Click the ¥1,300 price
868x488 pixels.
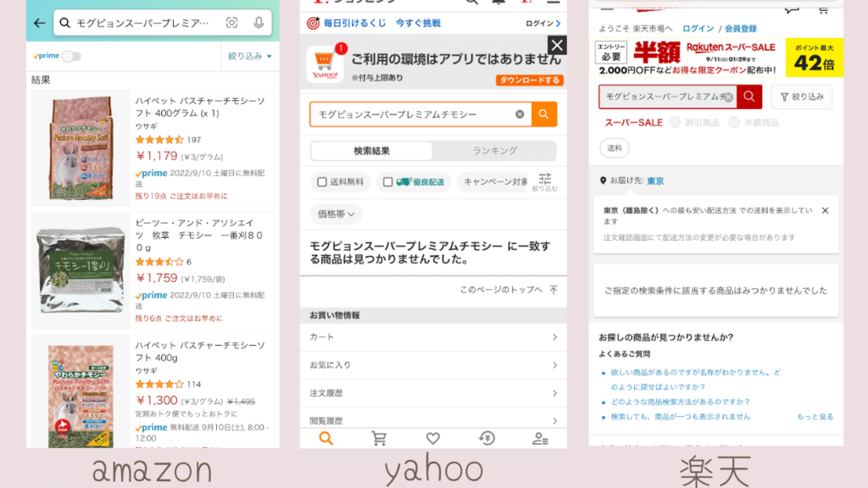pyautogui.click(x=157, y=401)
